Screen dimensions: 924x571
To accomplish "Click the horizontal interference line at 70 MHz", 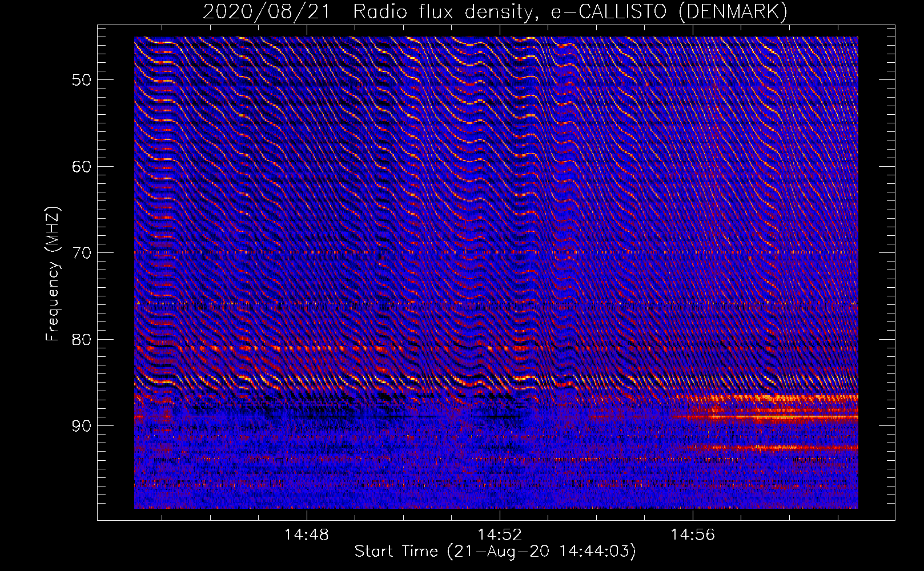I will click(x=496, y=252).
